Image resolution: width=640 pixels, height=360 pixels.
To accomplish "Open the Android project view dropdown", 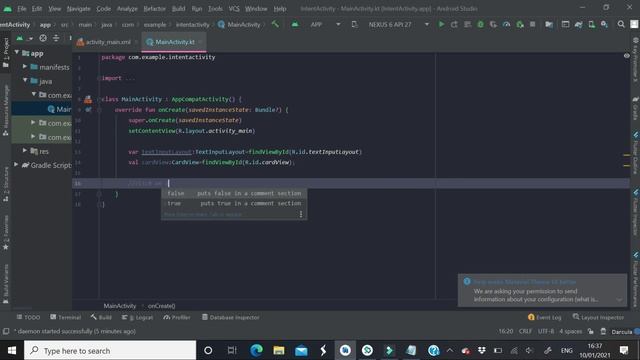I will [24, 38].
